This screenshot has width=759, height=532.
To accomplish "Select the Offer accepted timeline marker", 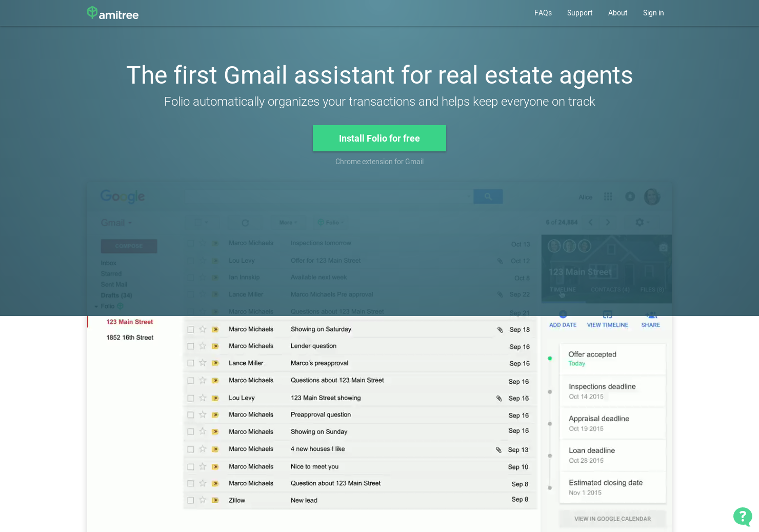I will pos(550,358).
